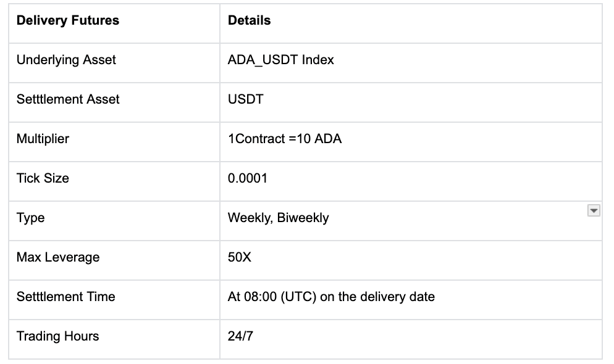Select the 50X value cell
Viewport: 614px width, 364px height.
(239, 257)
